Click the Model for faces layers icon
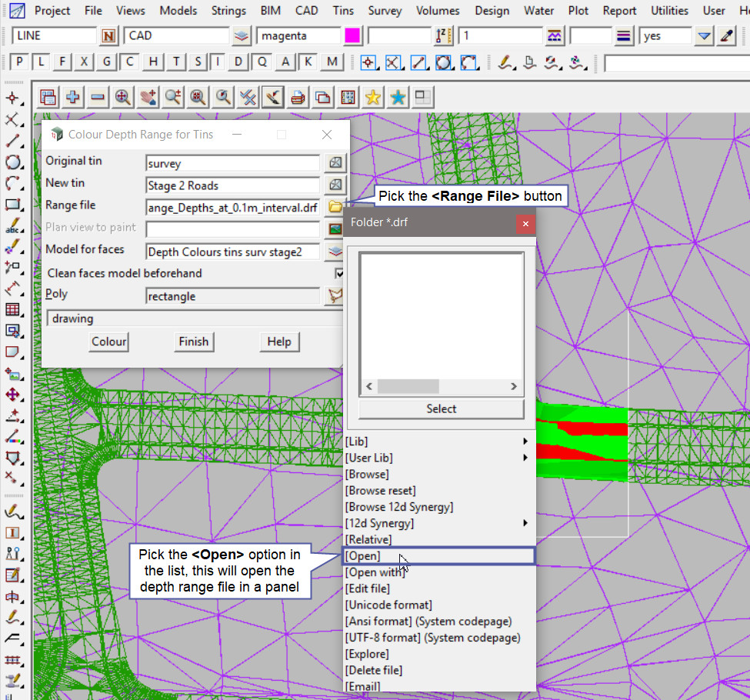This screenshot has height=700, width=750. coord(335,252)
